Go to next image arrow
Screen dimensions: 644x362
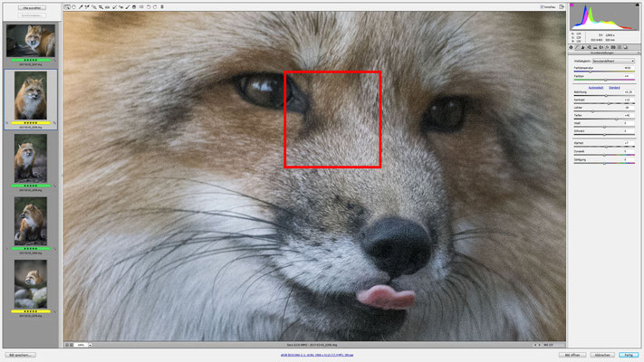coord(539,345)
